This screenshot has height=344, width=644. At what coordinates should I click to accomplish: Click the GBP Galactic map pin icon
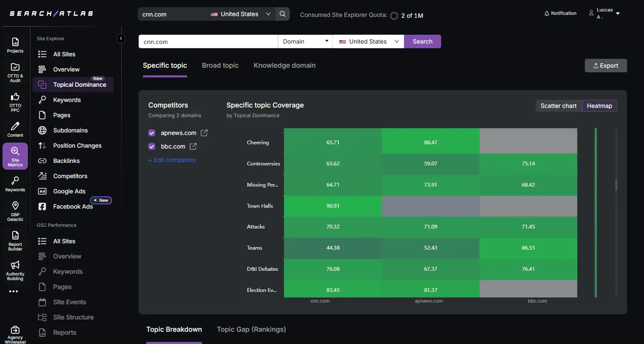[15, 206]
